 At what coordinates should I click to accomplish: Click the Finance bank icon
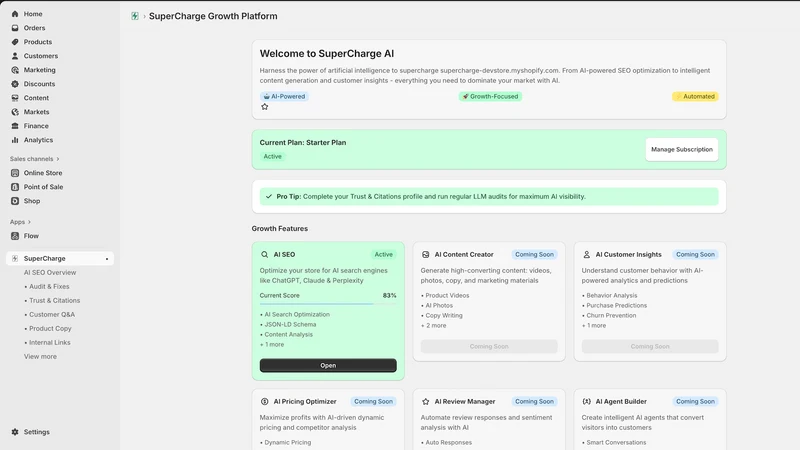point(15,126)
